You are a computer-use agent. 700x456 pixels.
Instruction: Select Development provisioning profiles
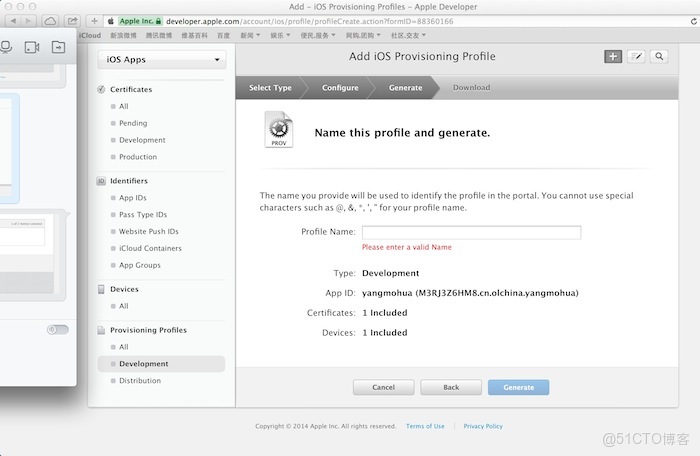pyautogui.click(x=161, y=364)
